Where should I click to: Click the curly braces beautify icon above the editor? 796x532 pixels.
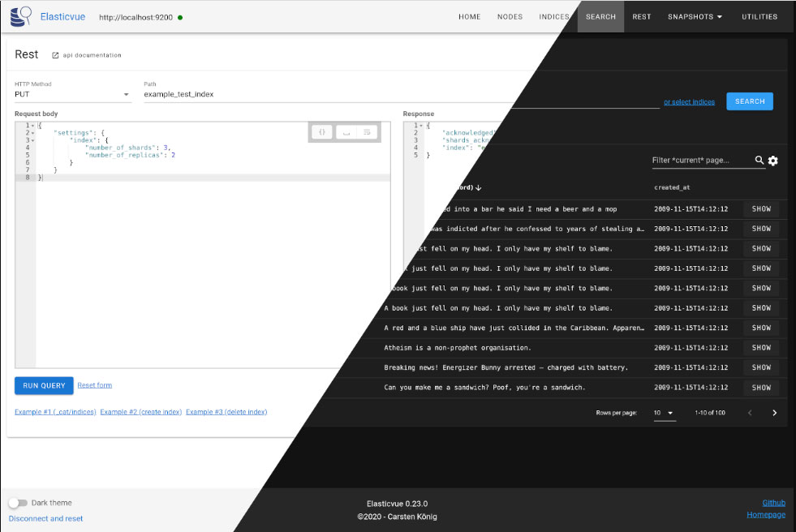pyautogui.click(x=321, y=131)
